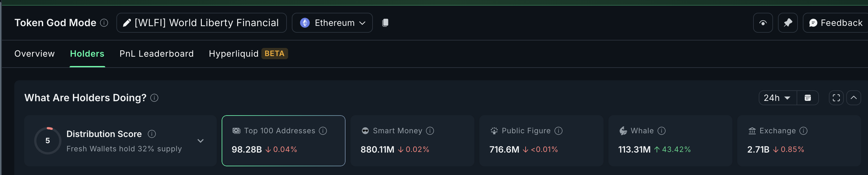The image size is (868, 175).
Task: Select the Public Figure holder card
Action: pos(541,140)
